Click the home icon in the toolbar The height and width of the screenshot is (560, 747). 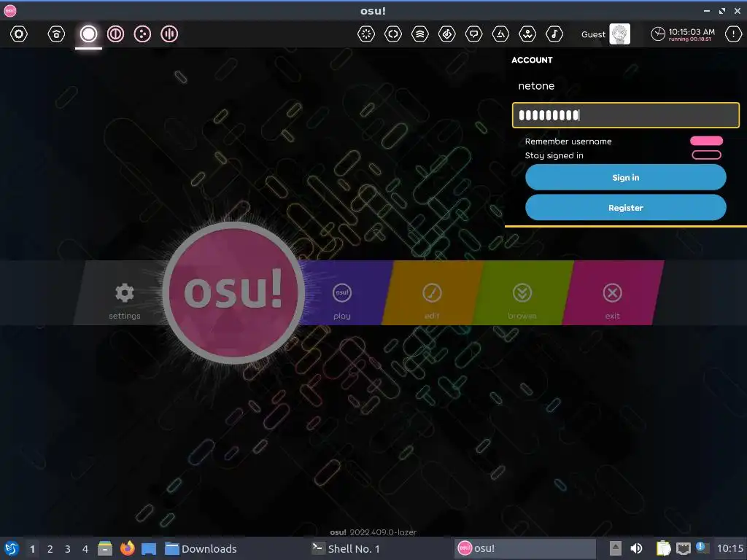[56, 34]
